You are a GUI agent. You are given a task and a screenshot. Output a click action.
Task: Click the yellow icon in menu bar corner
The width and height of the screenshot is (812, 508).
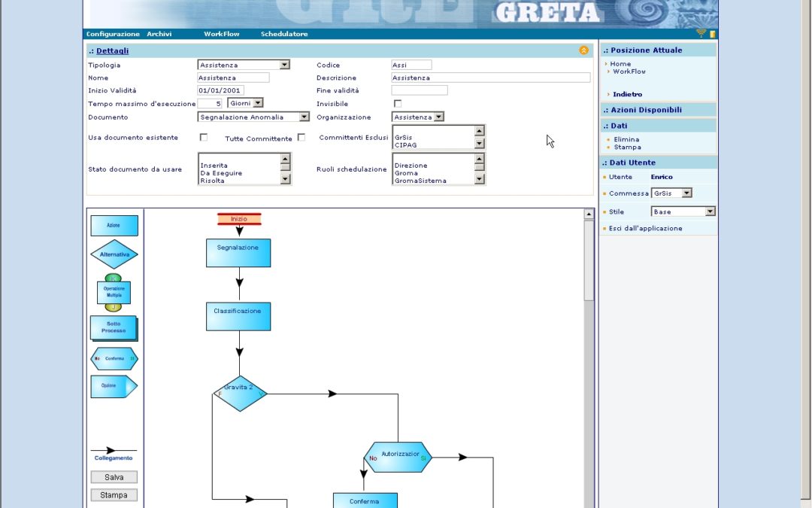pyautogui.click(x=713, y=34)
